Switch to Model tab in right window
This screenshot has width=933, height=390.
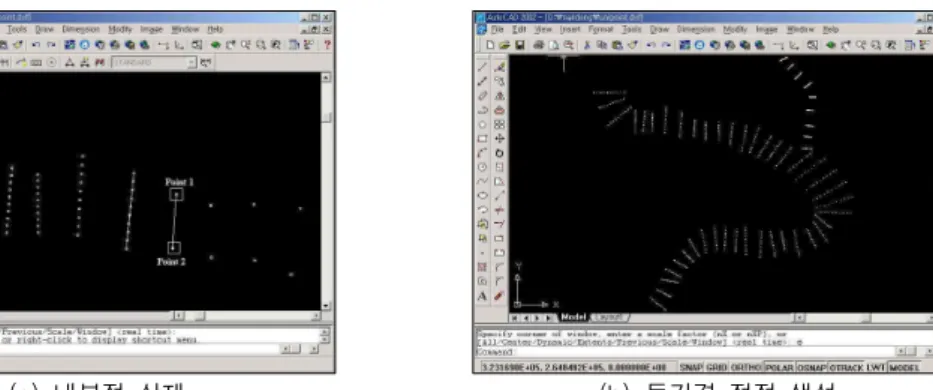coord(574,318)
